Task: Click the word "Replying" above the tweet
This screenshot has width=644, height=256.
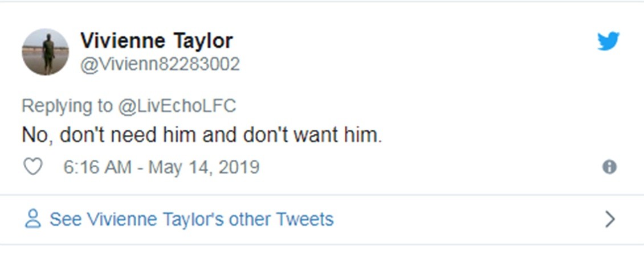Action: pos(55,106)
